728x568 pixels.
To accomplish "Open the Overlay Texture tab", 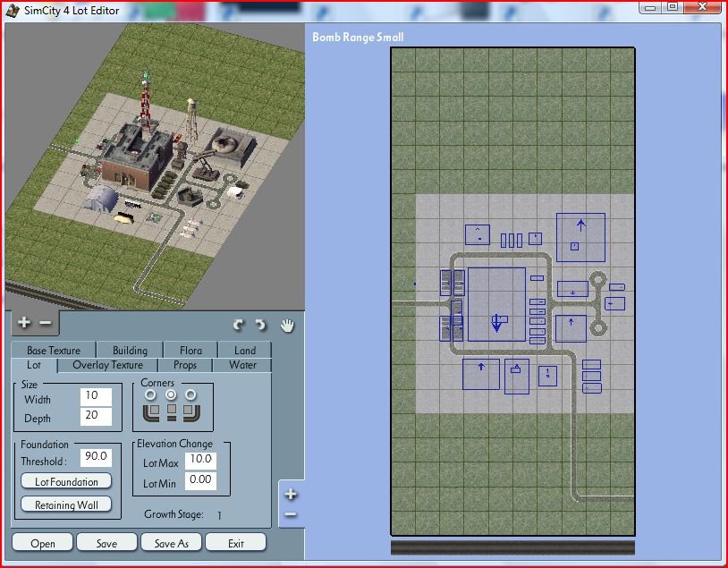I will [107, 365].
